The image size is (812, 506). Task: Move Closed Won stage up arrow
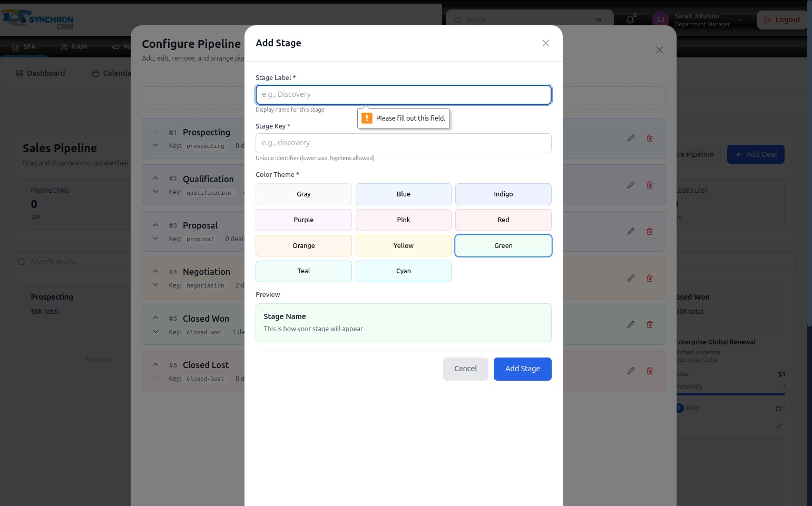coord(155,318)
